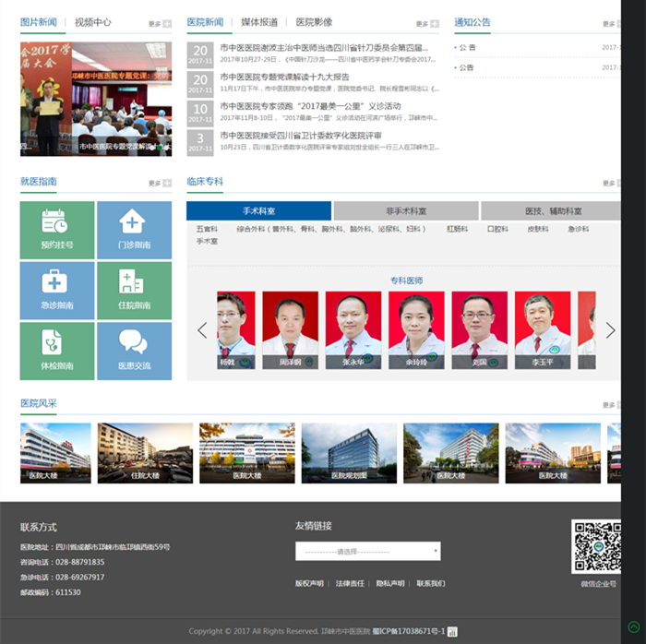Switch to the 视频中心 tab

(x=93, y=22)
